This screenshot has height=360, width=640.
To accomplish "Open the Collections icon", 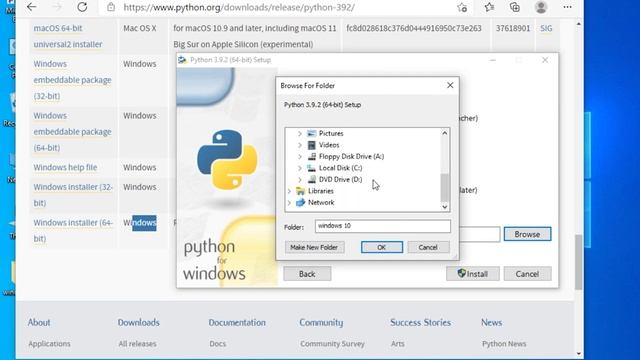I will pyautogui.click(x=515, y=7).
